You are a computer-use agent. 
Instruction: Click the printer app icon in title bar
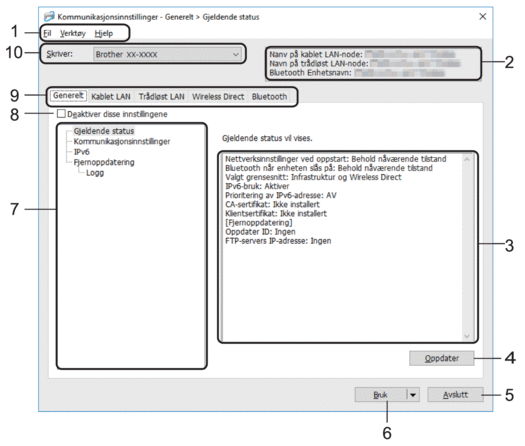[49, 16]
